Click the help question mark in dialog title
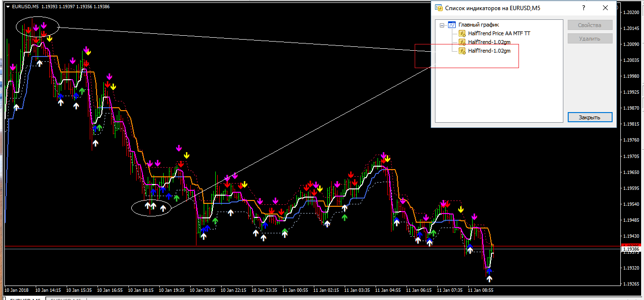Screen dimensions: 644x300 (x=584, y=8)
